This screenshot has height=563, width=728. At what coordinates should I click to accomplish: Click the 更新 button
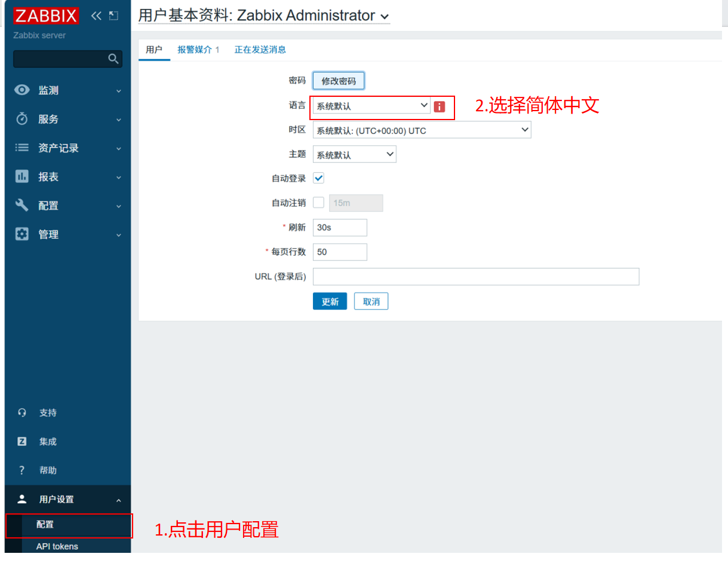coord(330,301)
